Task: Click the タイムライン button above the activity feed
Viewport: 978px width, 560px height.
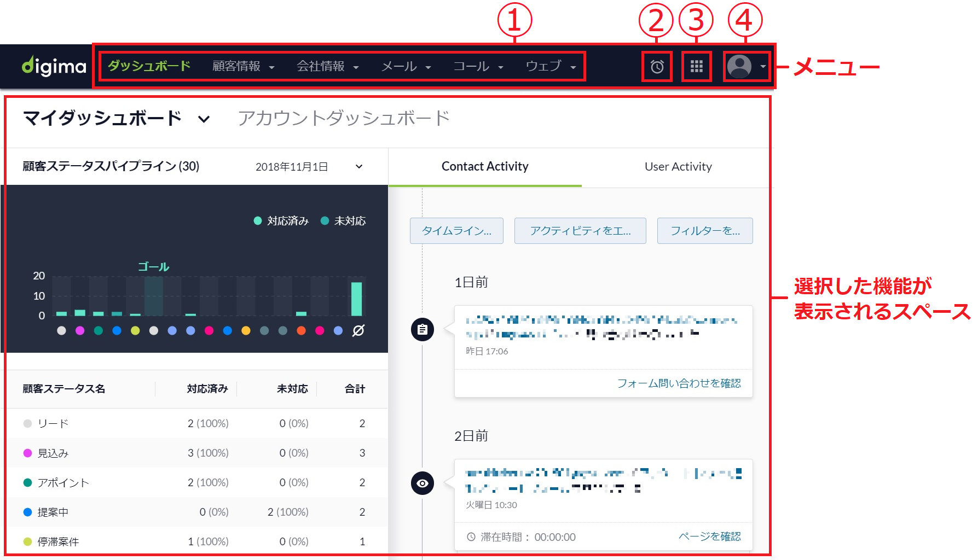Action: (x=456, y=231)
